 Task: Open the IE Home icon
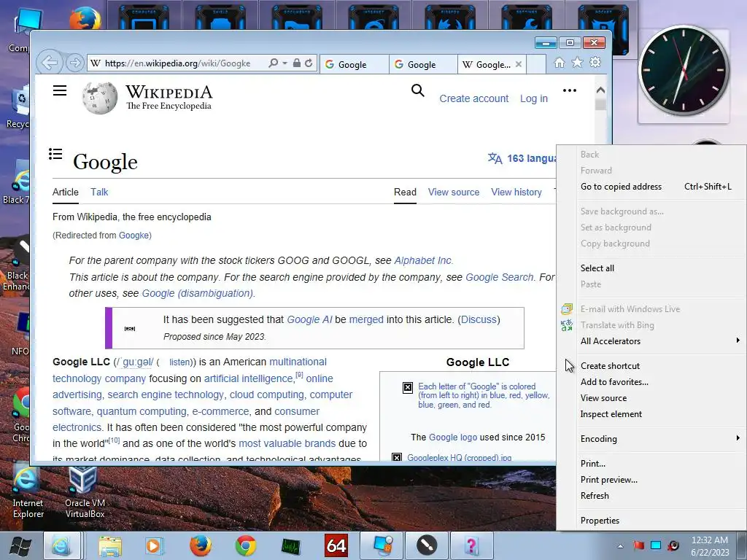pyautogui.click(x=560, y=63)
